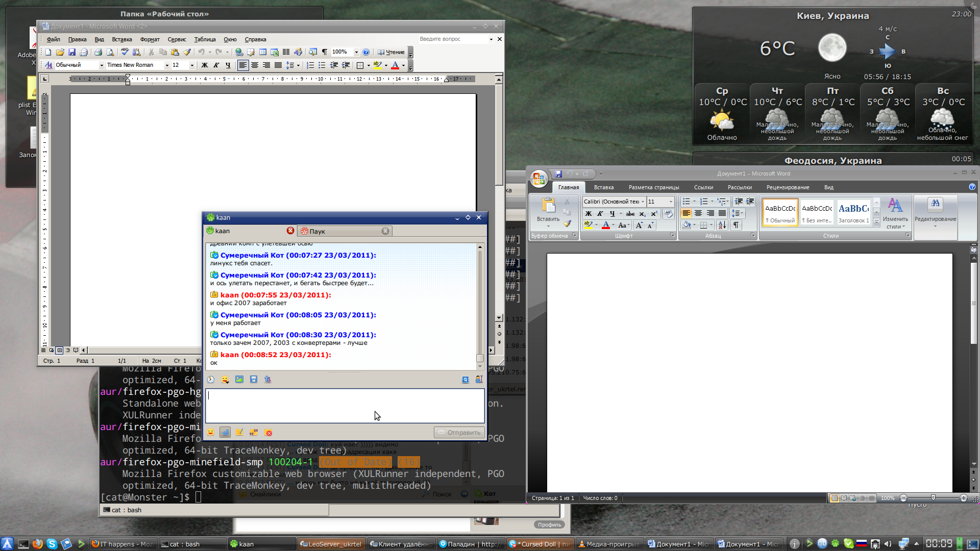980x551 pixels.
Task: Open the Calibri font name dropdown in ribbon
Action: click(643, 202)
